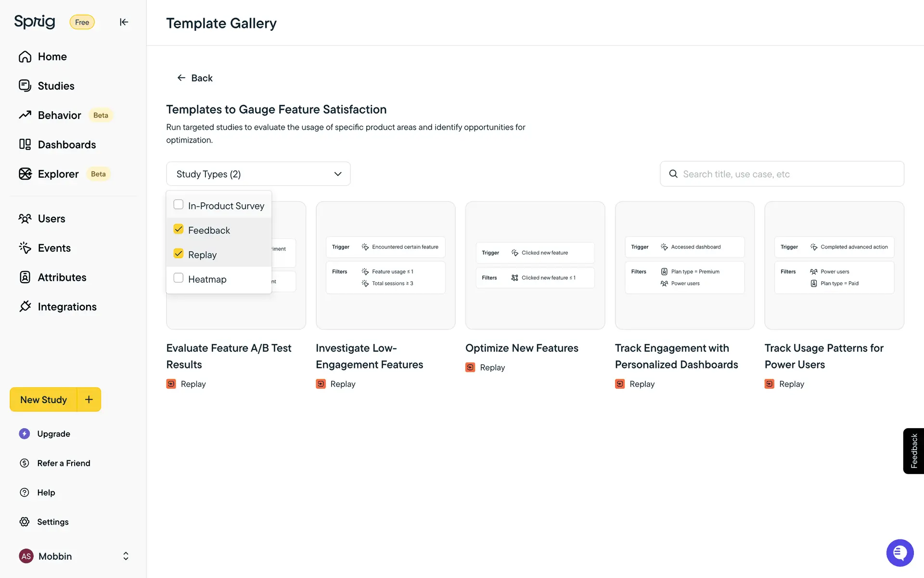The height and width of the screenshot is (578, 924).
Task: Open Dashboards from the sidebar
Action: [66, 144]
